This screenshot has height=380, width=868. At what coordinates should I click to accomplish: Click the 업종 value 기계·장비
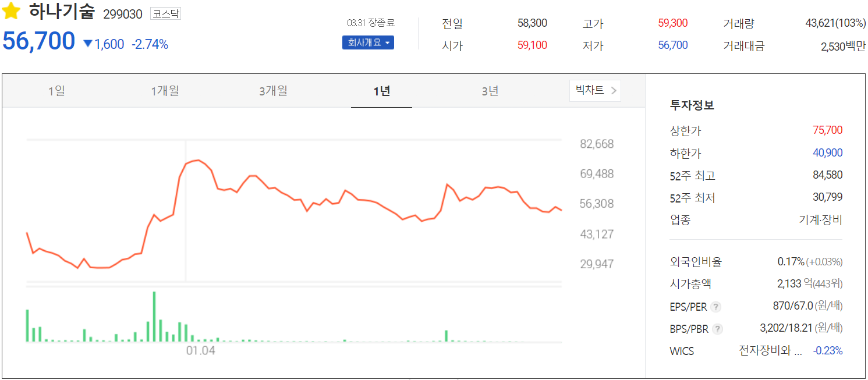821,220
